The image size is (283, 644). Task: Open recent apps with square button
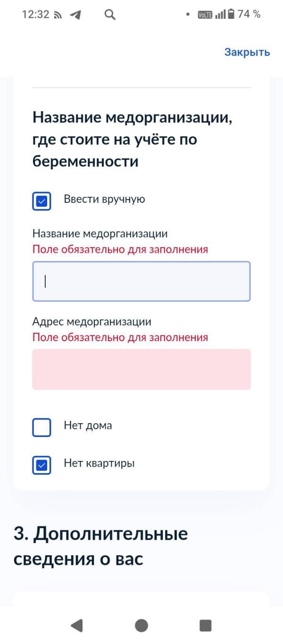click(x=205, y=625)
